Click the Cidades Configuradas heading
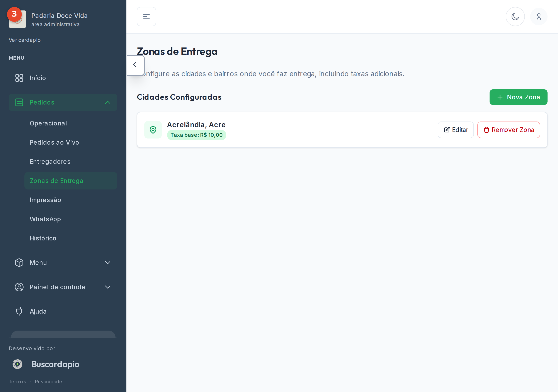This screenshot has height=392, width=558. click(179, 97)
